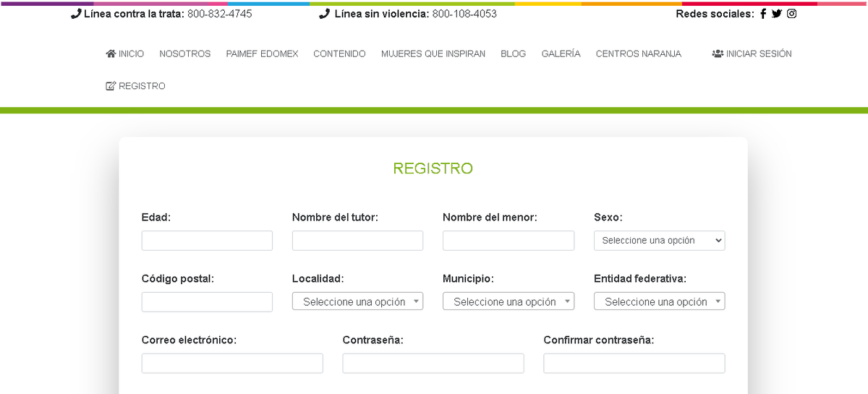868x394 pixels.
Task: Open the CENTROS NARANJA menu item
Action: [x=639, y=53]
